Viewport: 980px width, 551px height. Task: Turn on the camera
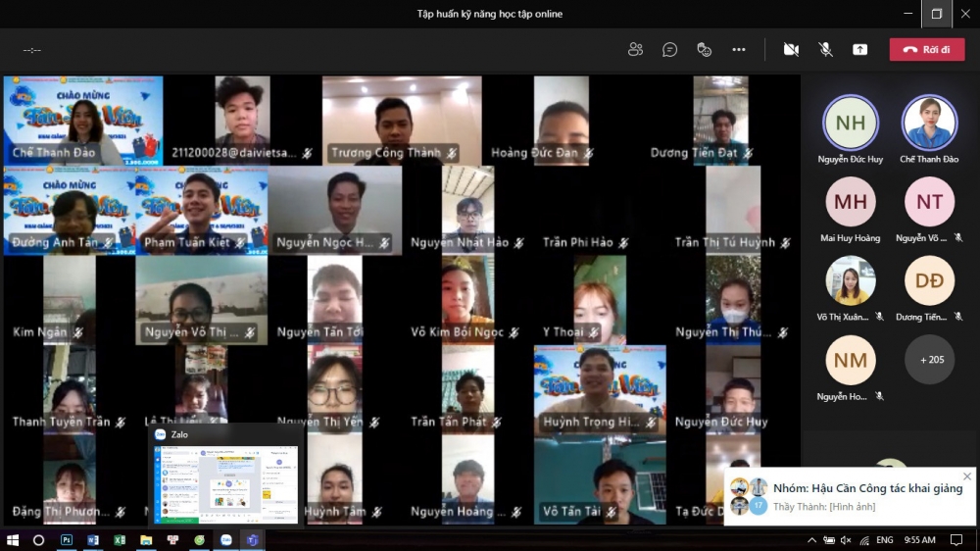click(x=791, y=50)
